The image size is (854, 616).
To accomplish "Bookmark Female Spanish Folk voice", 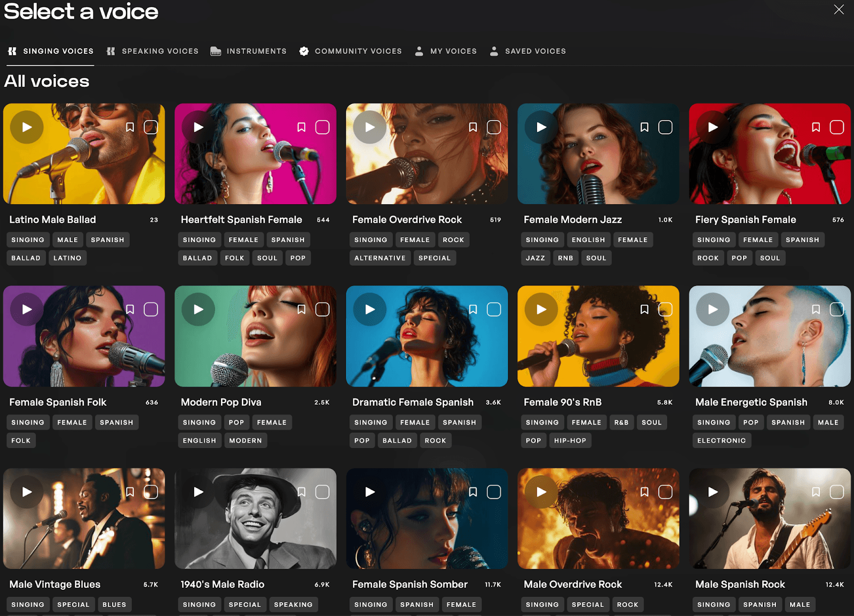I will pyautogui.click(x=130, y=309).
